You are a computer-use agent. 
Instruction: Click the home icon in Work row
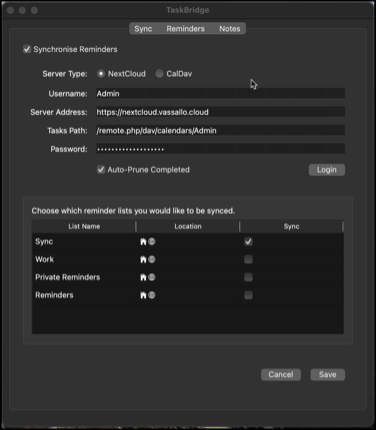pos(143,259)
